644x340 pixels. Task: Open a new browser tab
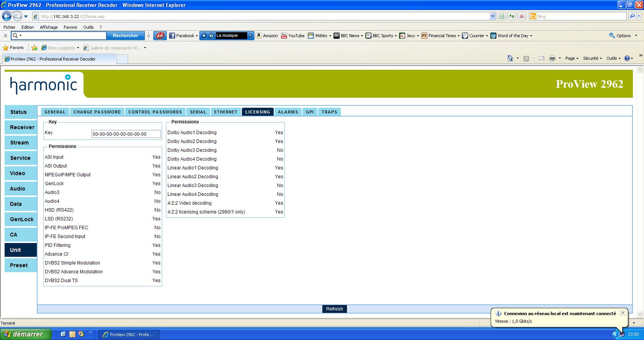[122, 59]
